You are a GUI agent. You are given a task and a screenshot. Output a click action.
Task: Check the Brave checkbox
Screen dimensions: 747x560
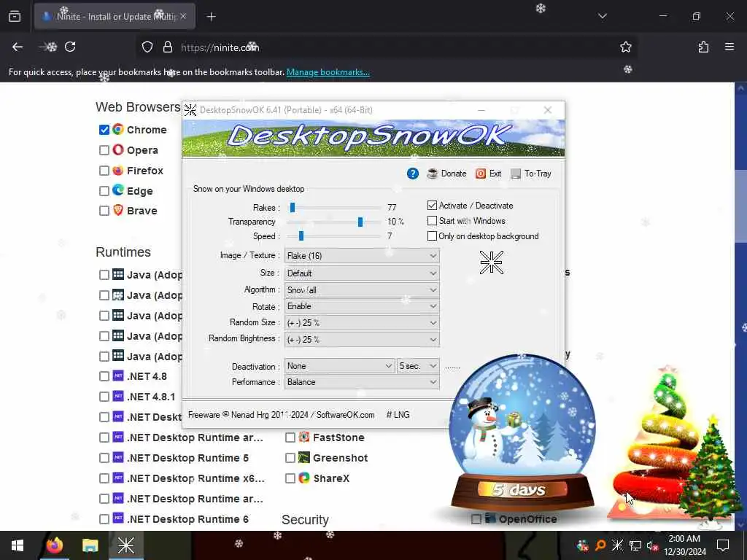tap(104, 211)
